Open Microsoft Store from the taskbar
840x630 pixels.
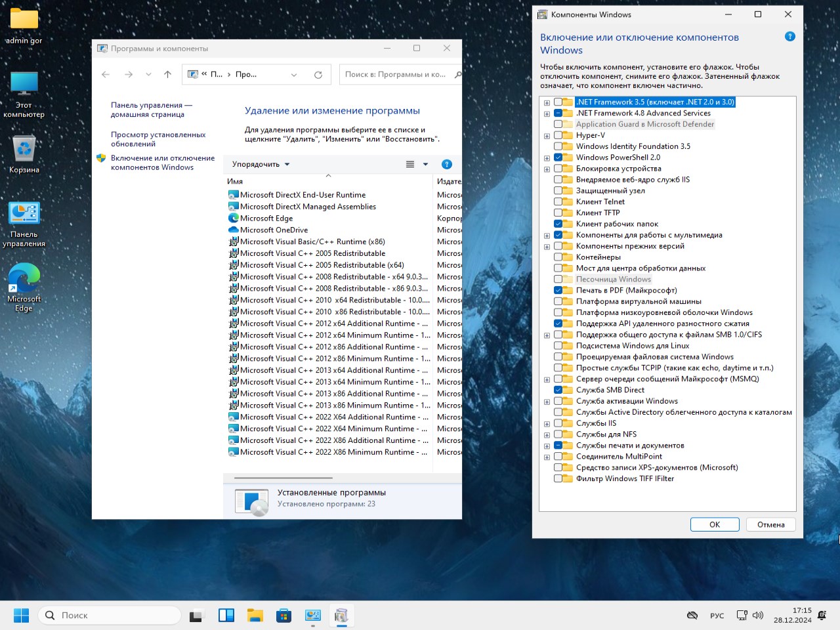(283, 616)
